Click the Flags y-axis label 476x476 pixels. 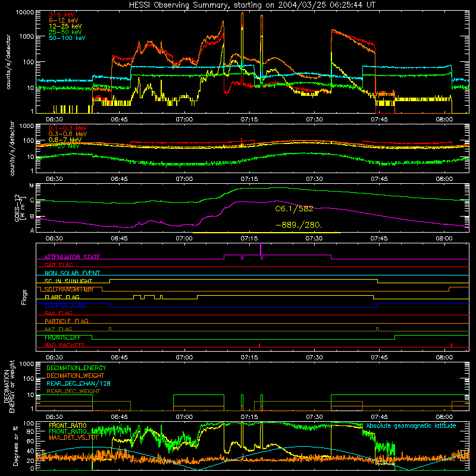(x=24, y=297)
